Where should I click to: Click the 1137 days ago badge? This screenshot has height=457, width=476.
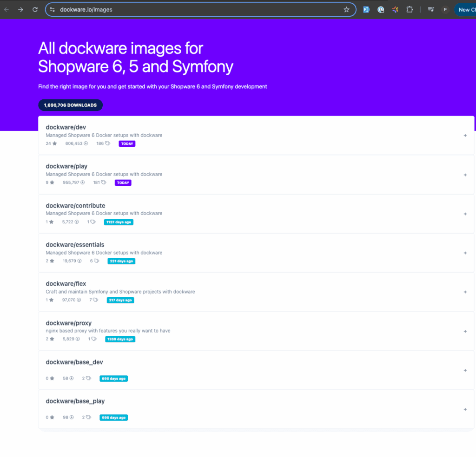click(x=119, y=222)
